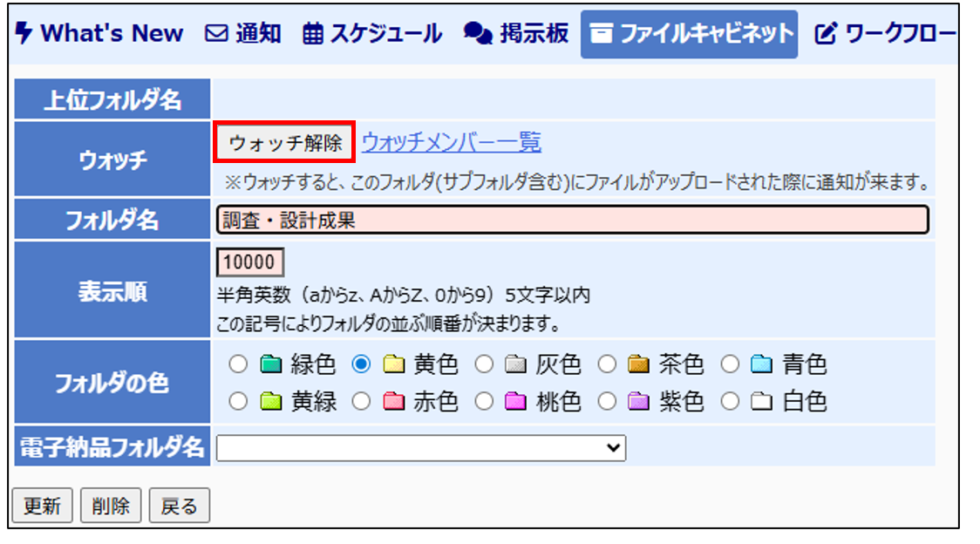The width and height of the screenshot is (980, 544).
Task: Click the purple folder color icon
Action: [639, 402]
